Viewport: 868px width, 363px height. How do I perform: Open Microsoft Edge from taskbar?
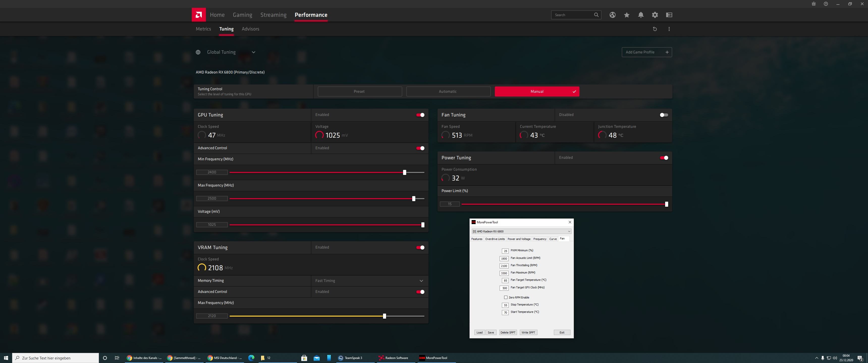pyautogui.click(x=251, y=358)
